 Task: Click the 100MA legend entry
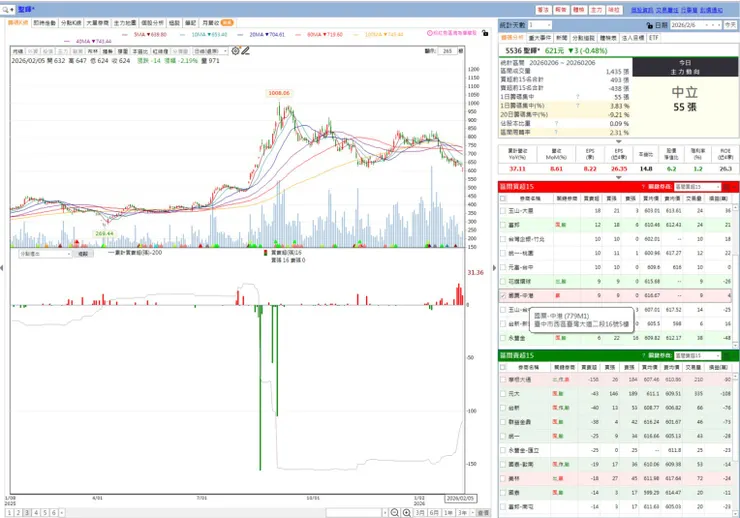[378, 34]
